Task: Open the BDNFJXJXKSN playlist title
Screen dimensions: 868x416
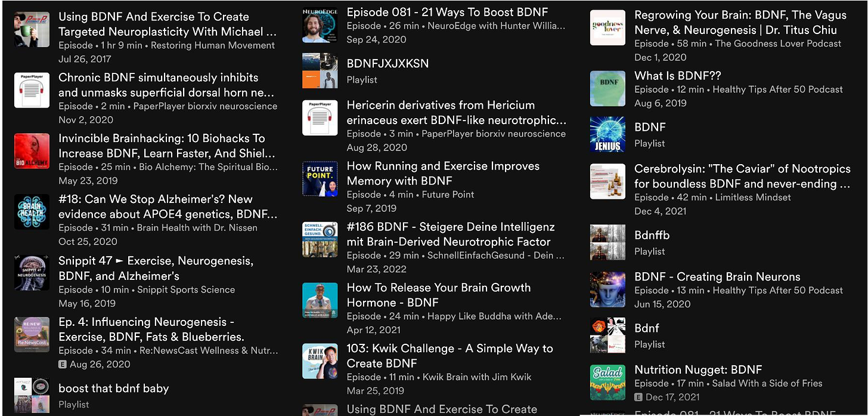Action: [x=387, y=64]
